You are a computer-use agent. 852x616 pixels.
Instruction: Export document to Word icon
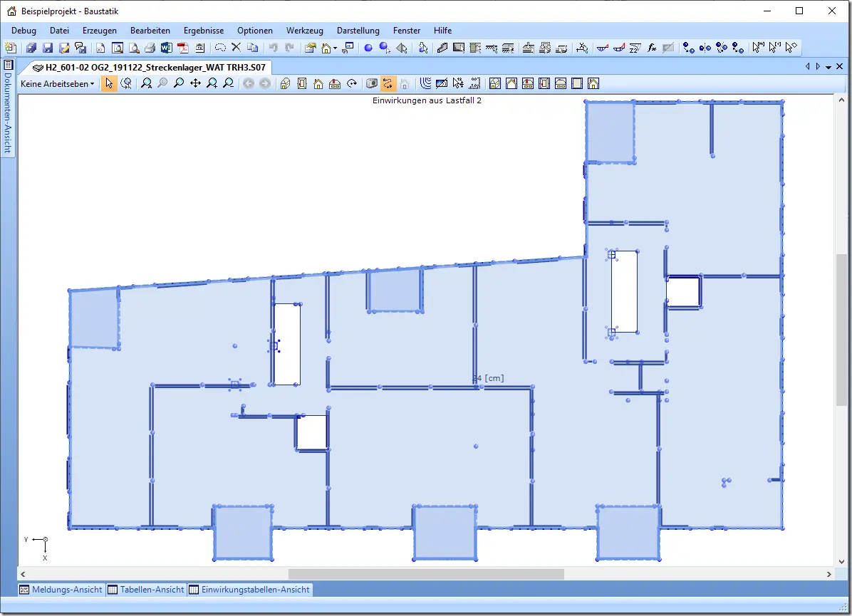pos(166,48)
